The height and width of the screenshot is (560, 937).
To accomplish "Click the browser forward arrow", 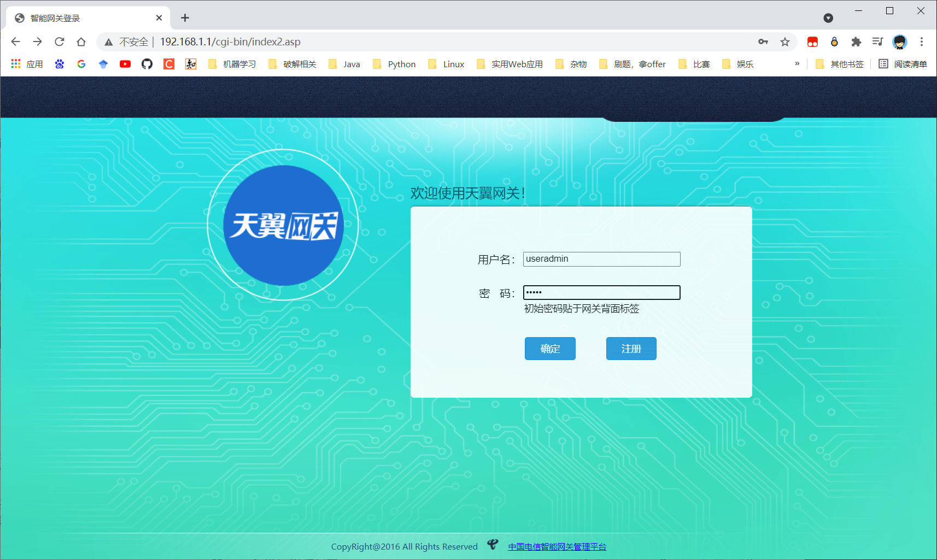I will click(x=37, y=42).
